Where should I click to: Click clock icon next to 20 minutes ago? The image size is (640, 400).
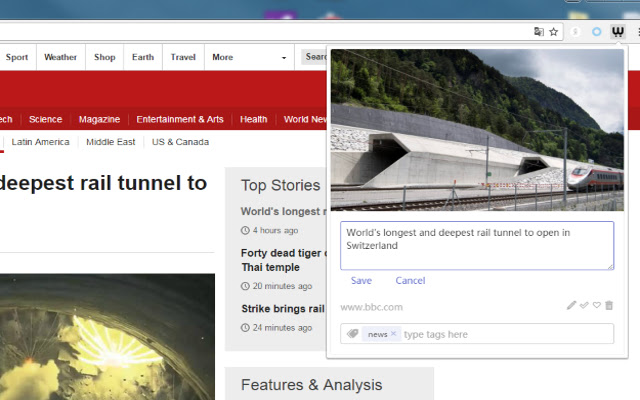tap(245, 286)
